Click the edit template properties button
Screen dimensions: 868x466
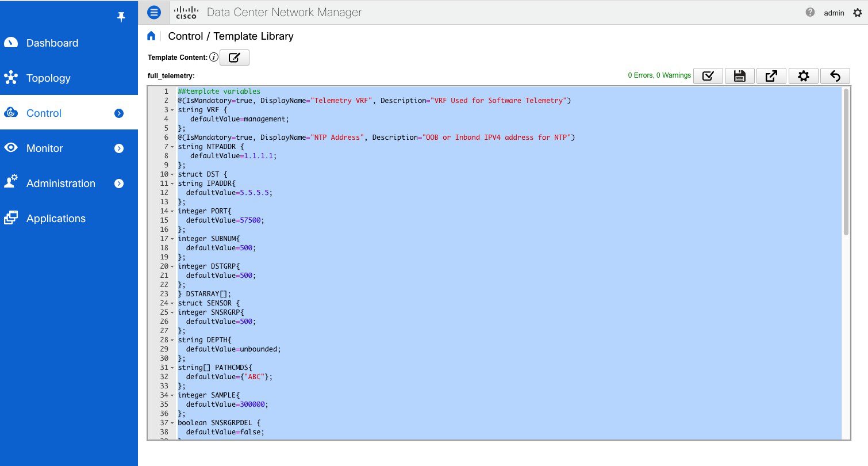click(x=235, y=58)
